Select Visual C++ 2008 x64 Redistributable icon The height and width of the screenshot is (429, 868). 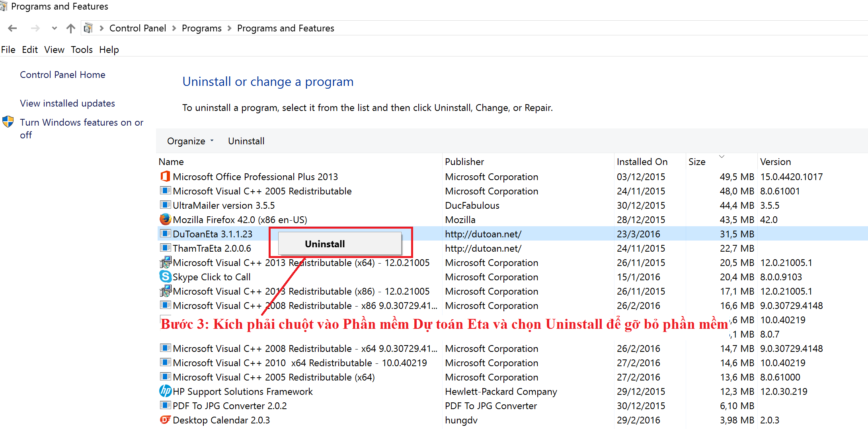[x=165, y=348]
